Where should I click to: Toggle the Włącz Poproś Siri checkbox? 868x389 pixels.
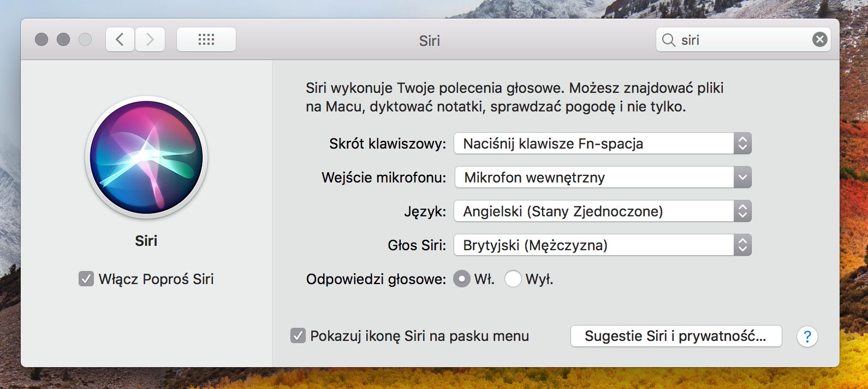(x=86, y=279)
